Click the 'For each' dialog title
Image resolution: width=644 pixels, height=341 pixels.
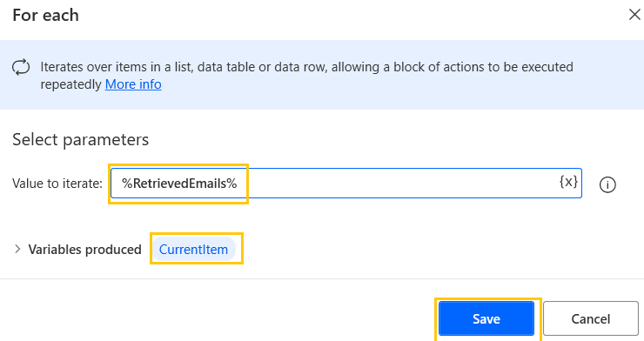click(x=45, y=15)
